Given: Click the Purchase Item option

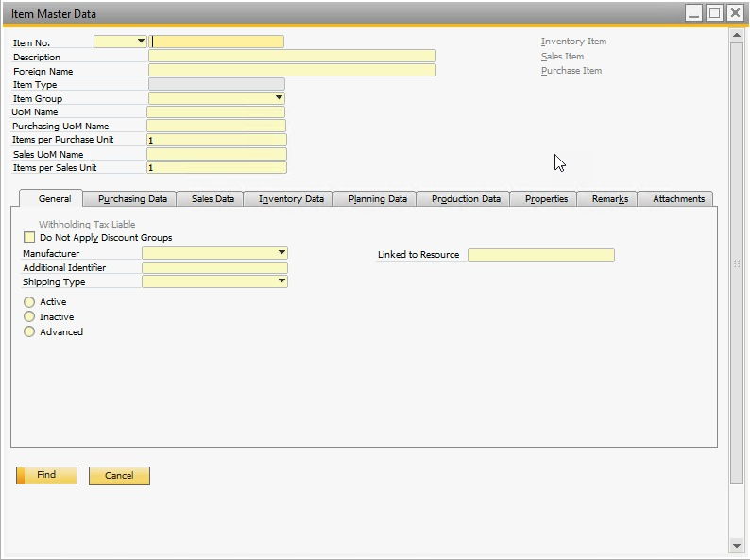Looking at the screenshot, I should pos(571,71).
